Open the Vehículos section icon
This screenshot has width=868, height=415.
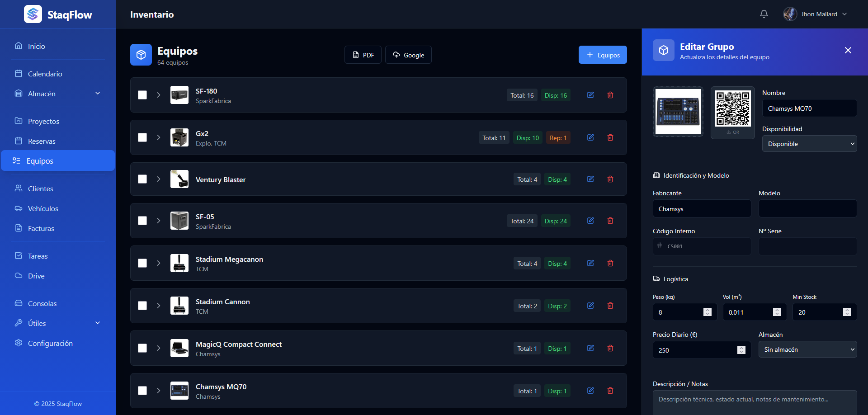[19, 208]
